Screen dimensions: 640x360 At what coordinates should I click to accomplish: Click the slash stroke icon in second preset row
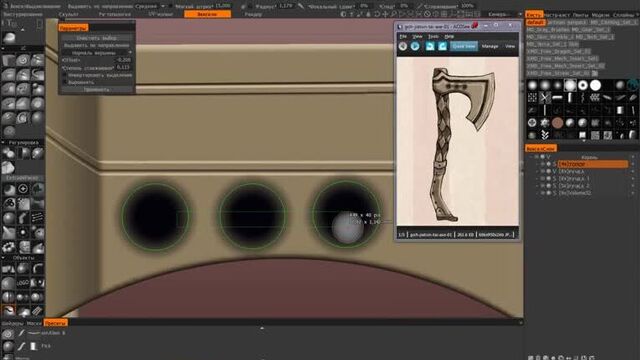pyautogui.click(x=22, y=346)
